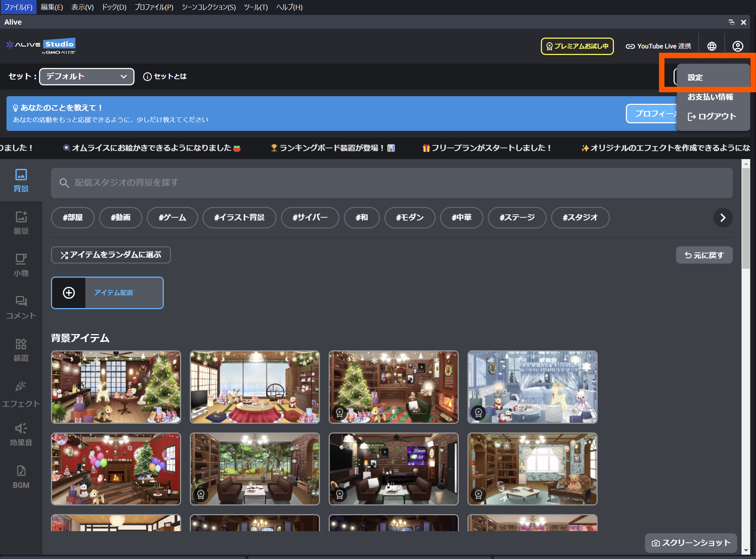Click the globe language icon

(x=712, y=46)
